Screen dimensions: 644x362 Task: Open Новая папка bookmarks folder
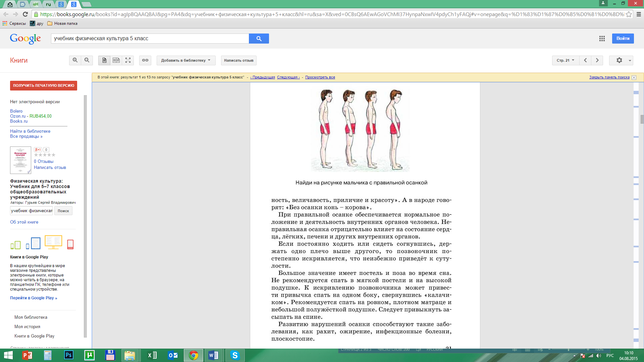click(62, 23)
